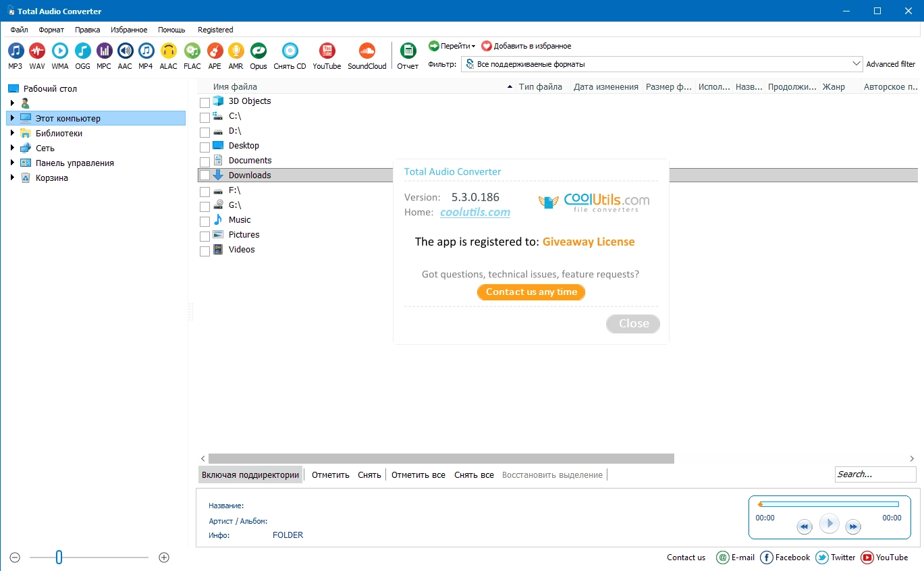Tick the Desktop folder checkbox
This screenshot has width=924, height=571.
pyautogui.click(x=205, y=147)
